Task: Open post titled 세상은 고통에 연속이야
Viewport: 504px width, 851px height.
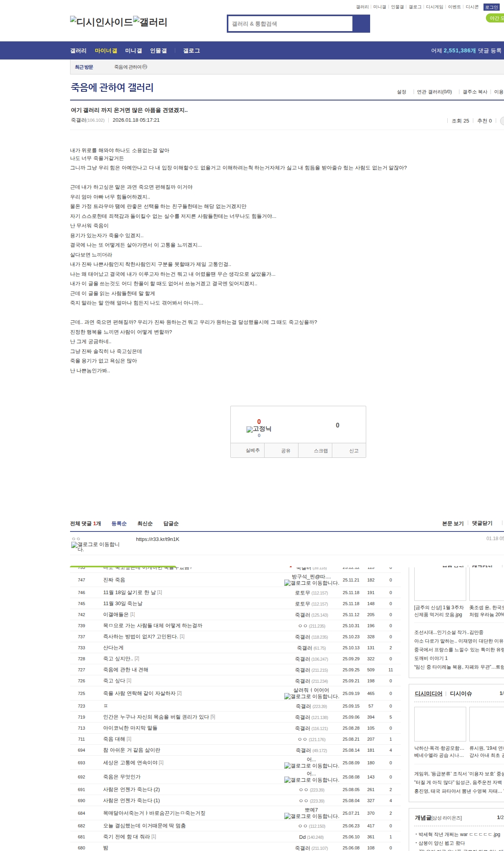Action: pyautogui.click(x=130, y=763)
